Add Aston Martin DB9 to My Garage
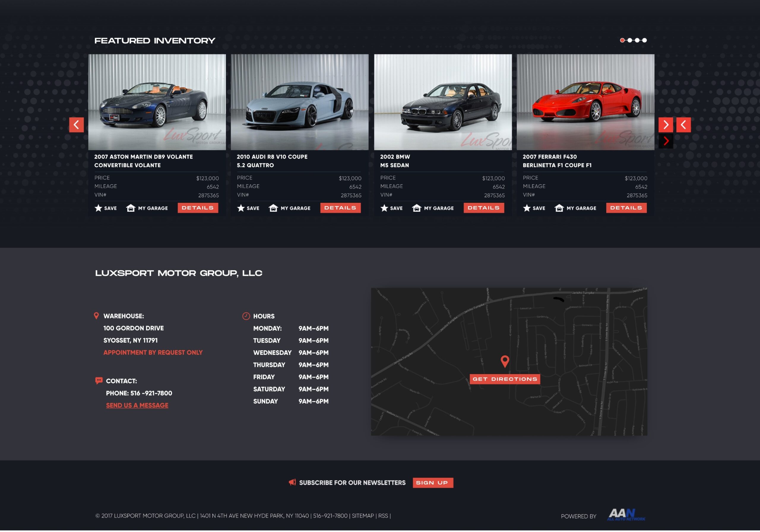 coord(147,208)
